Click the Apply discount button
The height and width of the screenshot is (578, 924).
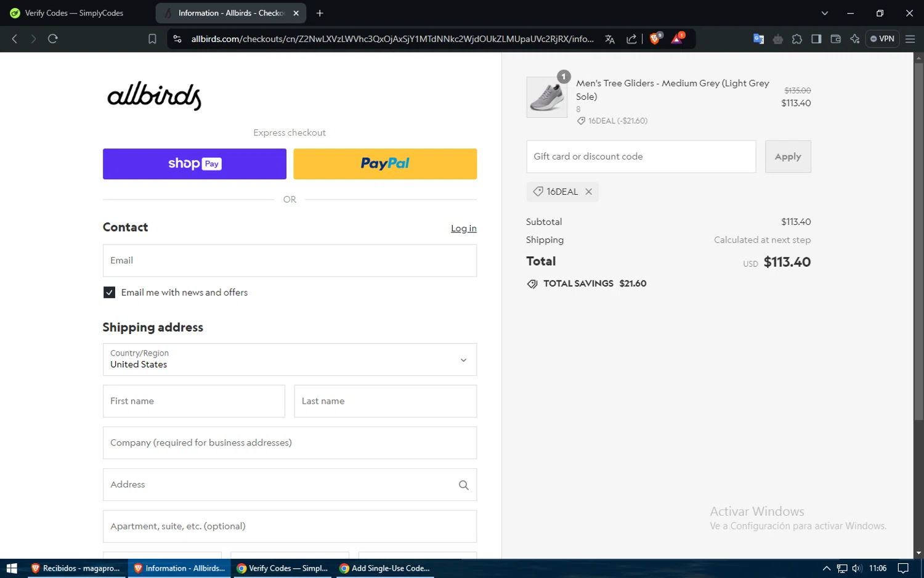(x=788, y=157)
